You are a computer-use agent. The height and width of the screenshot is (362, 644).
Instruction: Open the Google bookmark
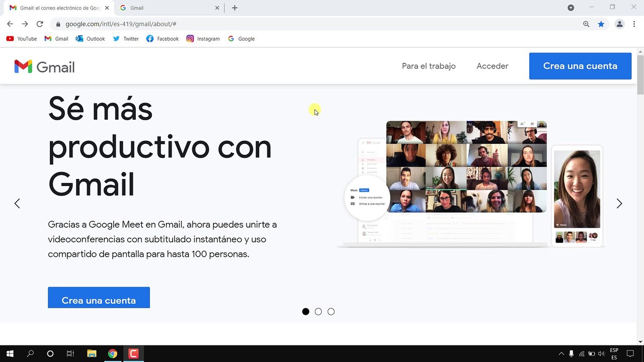coord(242,39)
